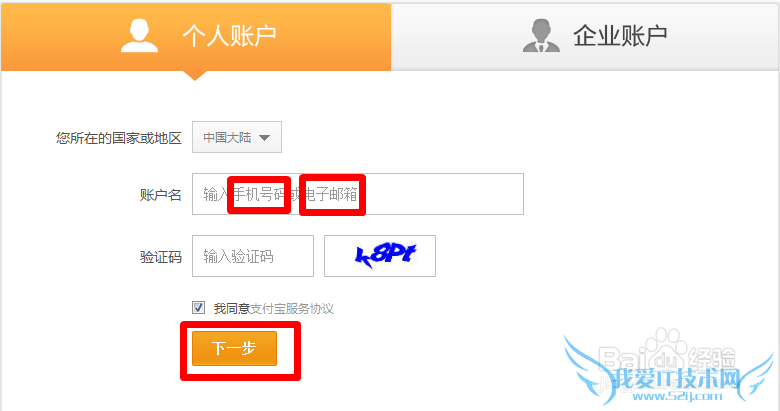This screenshot has width=780, height=411.
Task: Click the 您所在的国家或地区 label
Action: 118,138
